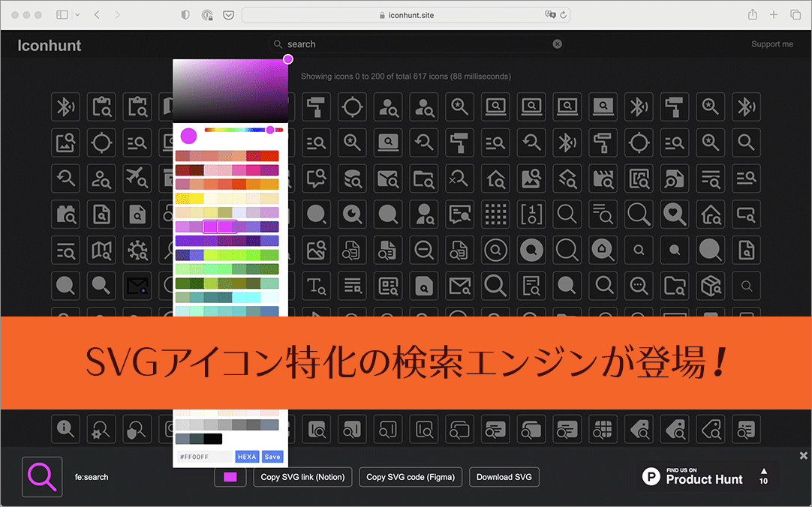
Task: Click the clipboard search icon
Action: click(x=101, y=106)
